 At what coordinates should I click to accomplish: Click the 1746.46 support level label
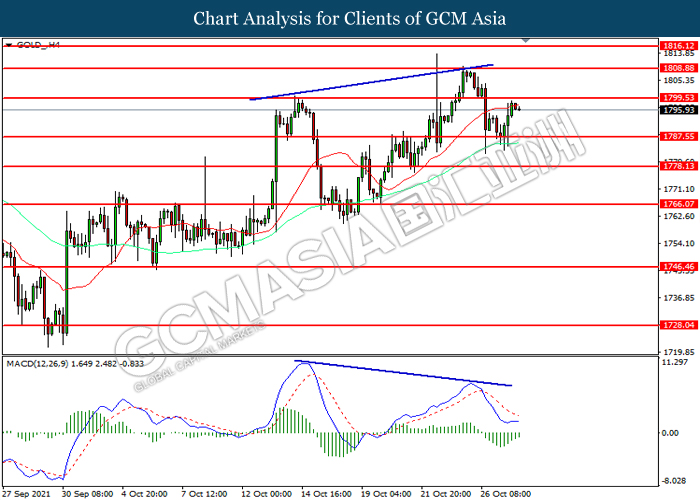point(679,267)
